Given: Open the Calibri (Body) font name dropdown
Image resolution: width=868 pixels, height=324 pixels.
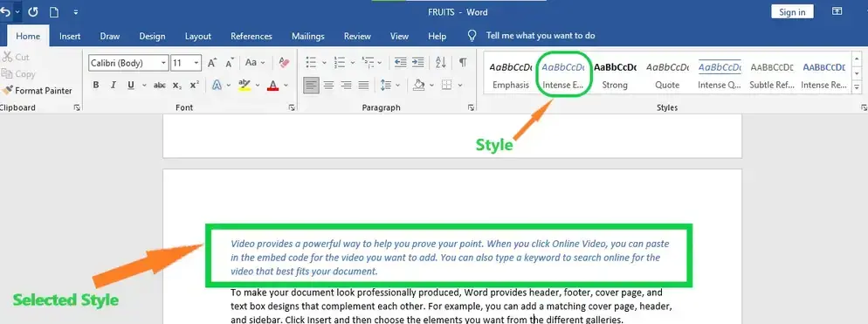Looking at the screenshot, I should pos(163,63).
